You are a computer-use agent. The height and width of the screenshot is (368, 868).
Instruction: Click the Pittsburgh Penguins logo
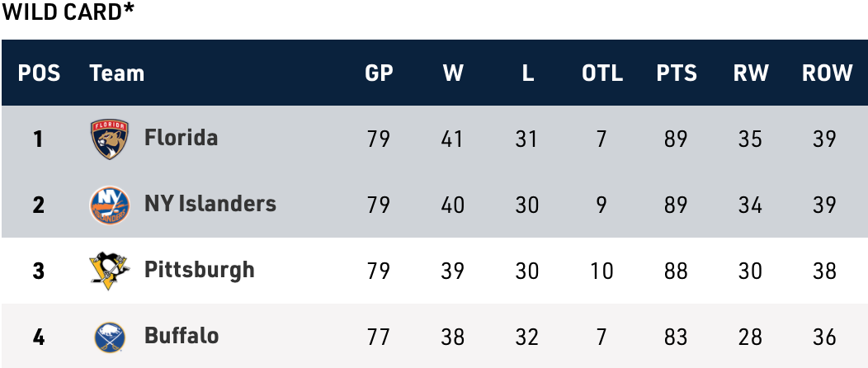tap(110, 271)
